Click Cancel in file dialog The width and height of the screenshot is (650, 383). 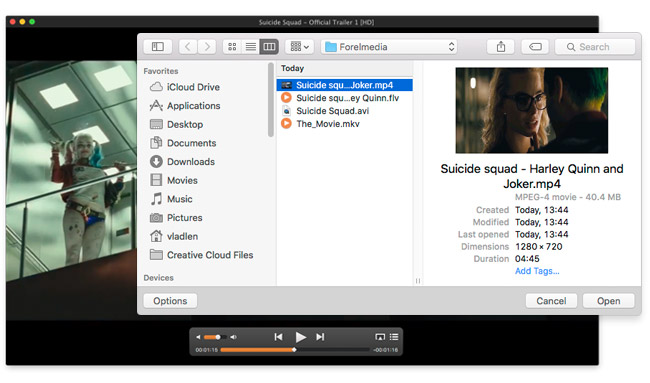[x=551, y=301]
